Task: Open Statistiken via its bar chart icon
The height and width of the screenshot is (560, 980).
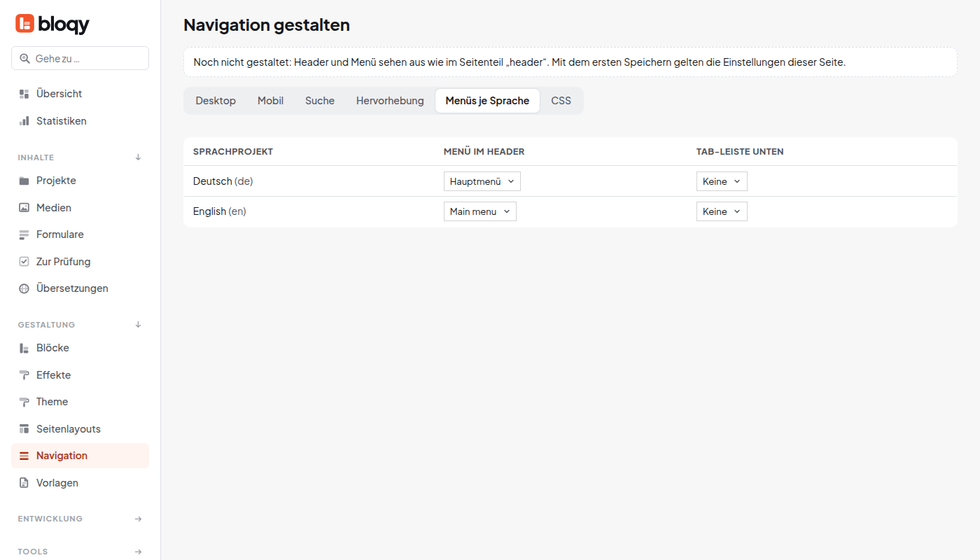Action: coord(24,121)
